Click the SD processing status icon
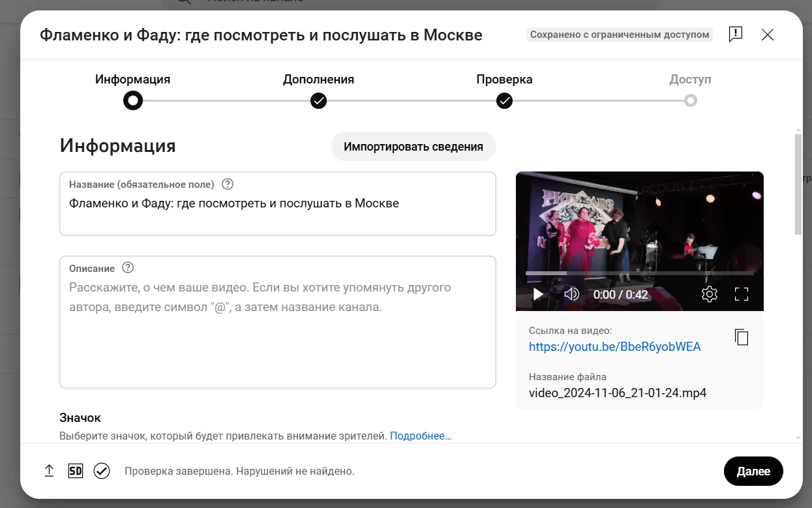The width and height of the screenshot is (812, 508). click(x=76, y=471)
